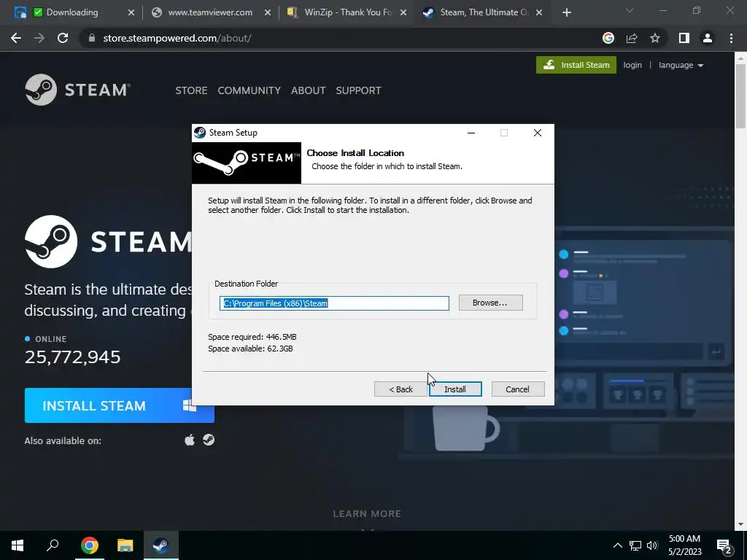
Task: Click the page vertical scrollbar thumb
Action: pyautogui.click(x=740, y=97)
